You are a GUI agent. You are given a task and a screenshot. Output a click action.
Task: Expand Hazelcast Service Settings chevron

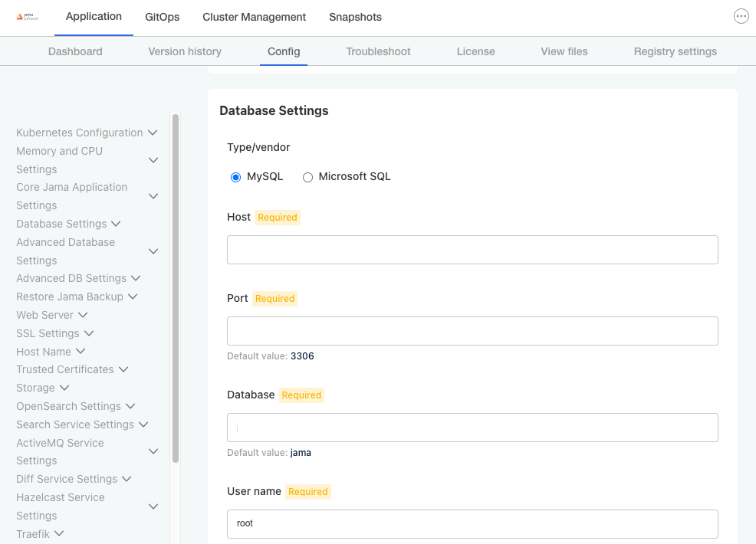(x=153, y=506)
